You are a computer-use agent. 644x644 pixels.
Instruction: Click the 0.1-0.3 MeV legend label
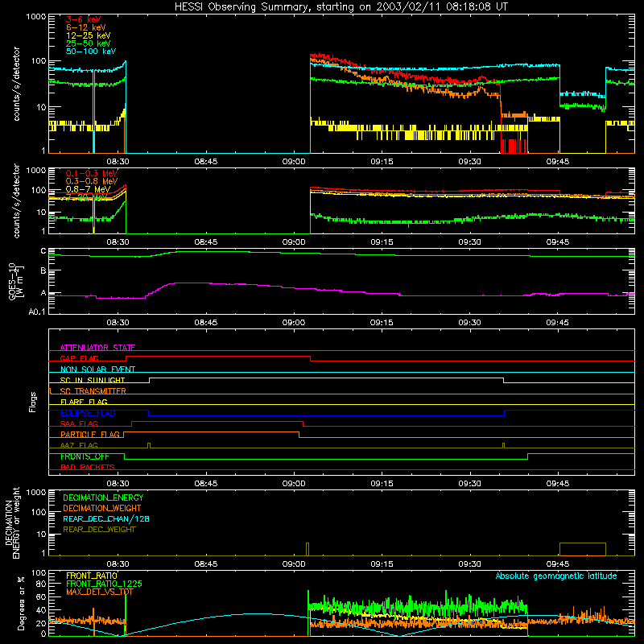click(x=92, y=173)
